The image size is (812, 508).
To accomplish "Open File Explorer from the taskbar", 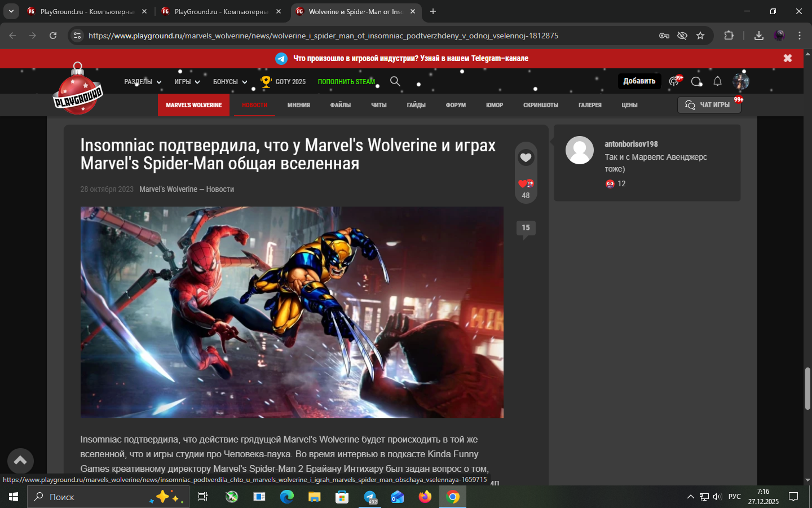I will 314,497.
